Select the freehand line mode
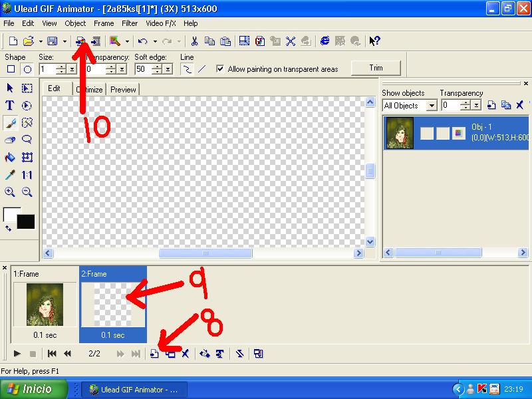Viewport: 532px width, 399px height. click(x=187, y=69)
